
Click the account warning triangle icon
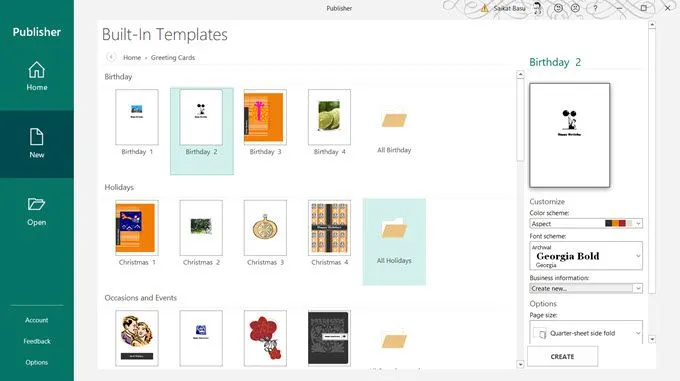pos(484,8)
